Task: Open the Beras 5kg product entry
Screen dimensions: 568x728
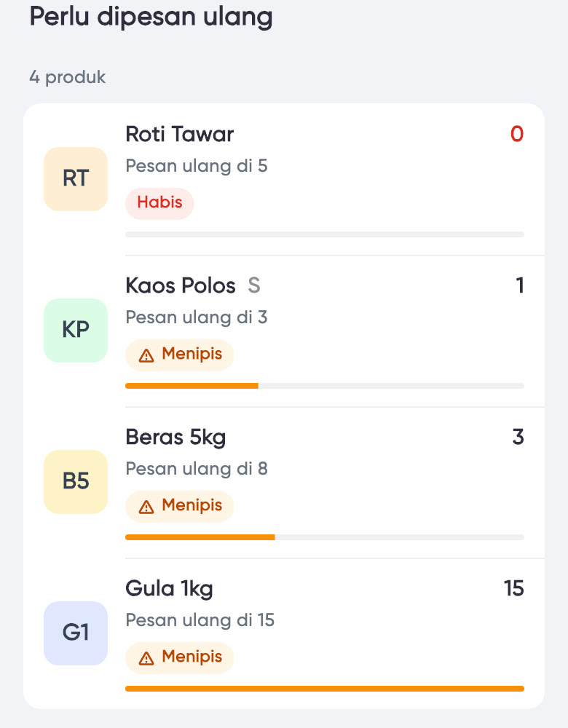Action: 325,483
